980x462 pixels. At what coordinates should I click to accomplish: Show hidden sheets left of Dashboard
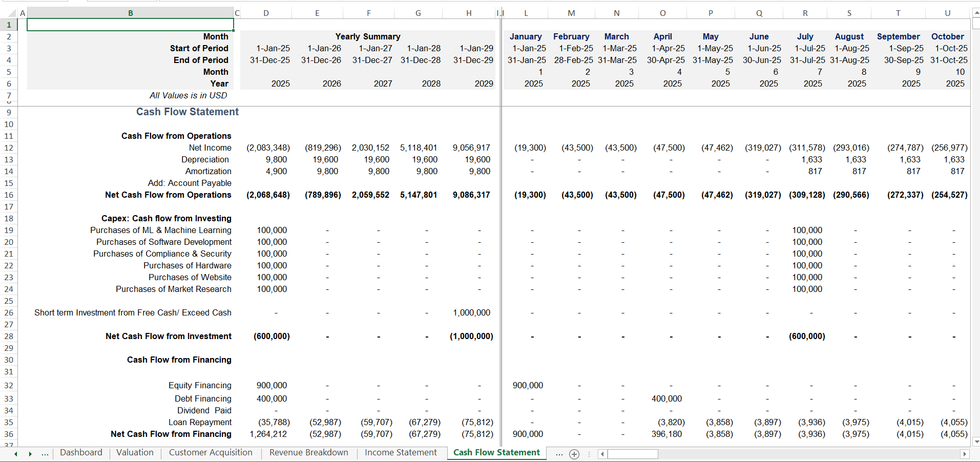(x=45, y=454)
